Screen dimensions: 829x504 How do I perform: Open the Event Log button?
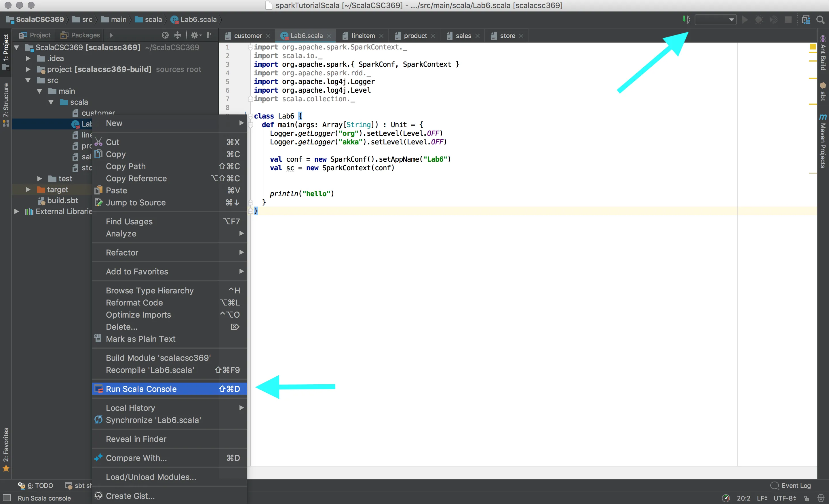[x=791, y=486]
